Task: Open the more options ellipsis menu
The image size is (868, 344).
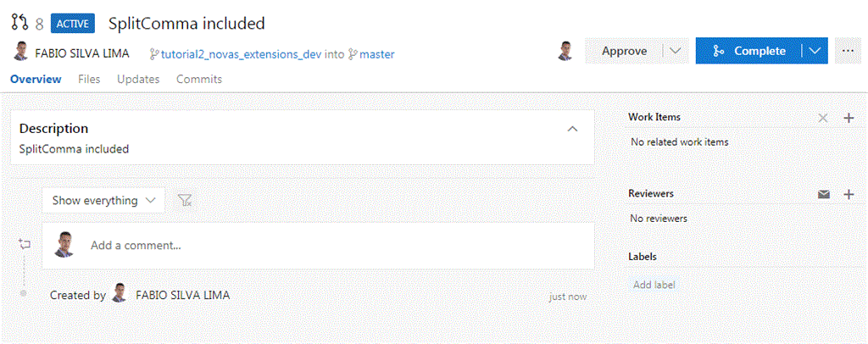Action: (x=848, y=51)
